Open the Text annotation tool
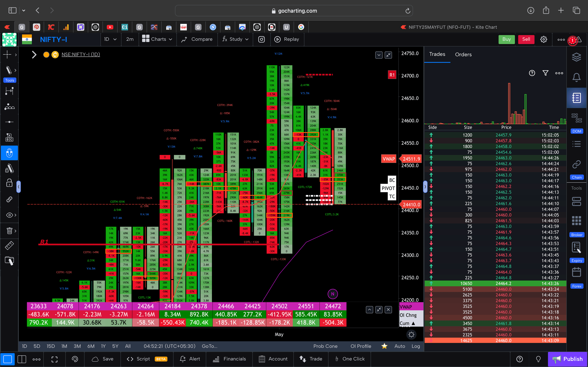Viewport: 588px width, 367px height. coord(9,137)
